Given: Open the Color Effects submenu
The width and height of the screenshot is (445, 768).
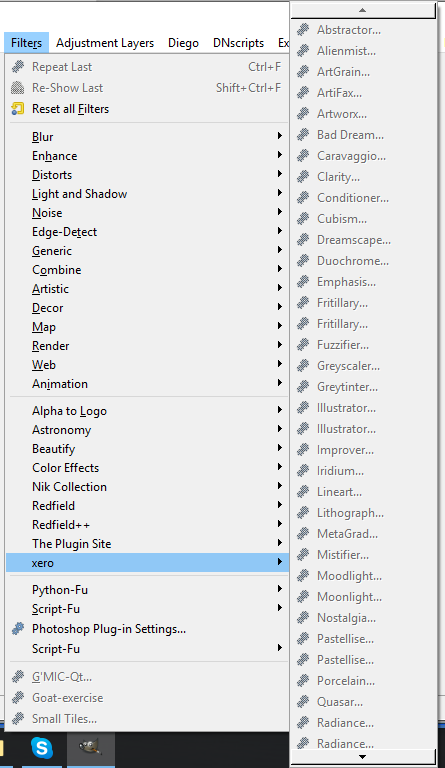Looking at the screenshot, I should tap(147, 468).
